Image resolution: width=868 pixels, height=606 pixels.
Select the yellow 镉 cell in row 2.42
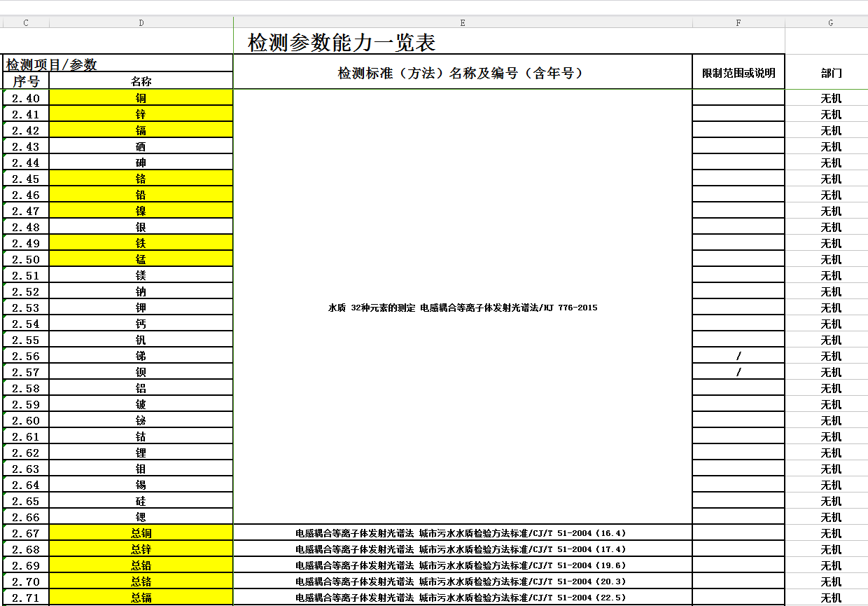(141, 130)
